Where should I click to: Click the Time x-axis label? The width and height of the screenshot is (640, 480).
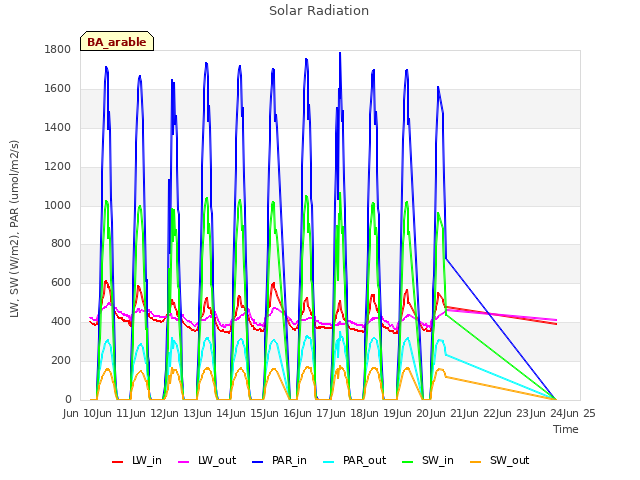566,429
